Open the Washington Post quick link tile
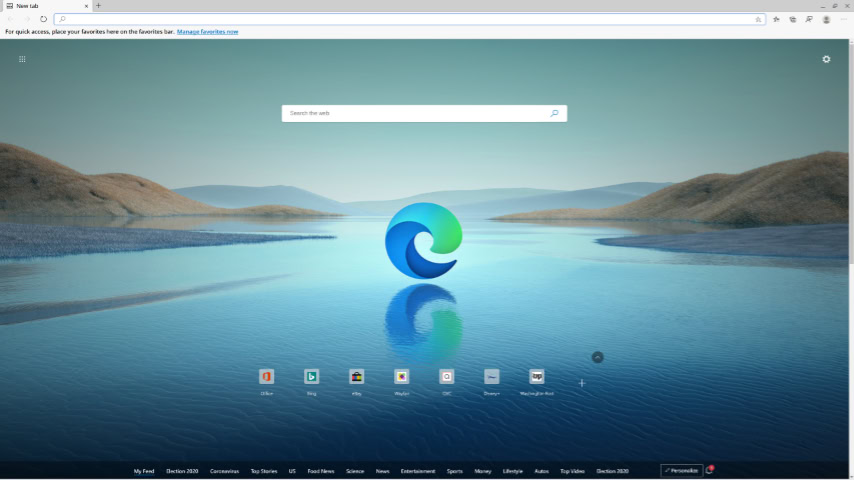854x480 pixels. tap(536, 377)
